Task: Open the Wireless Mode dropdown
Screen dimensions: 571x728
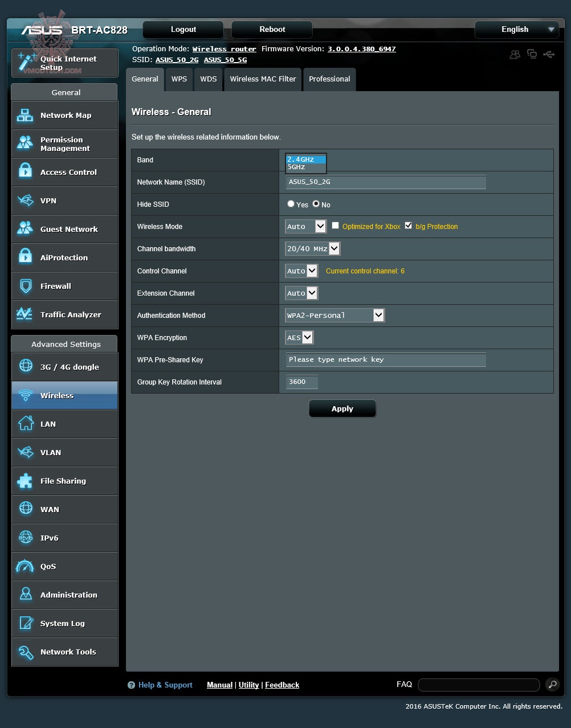Action: [305, 226]
